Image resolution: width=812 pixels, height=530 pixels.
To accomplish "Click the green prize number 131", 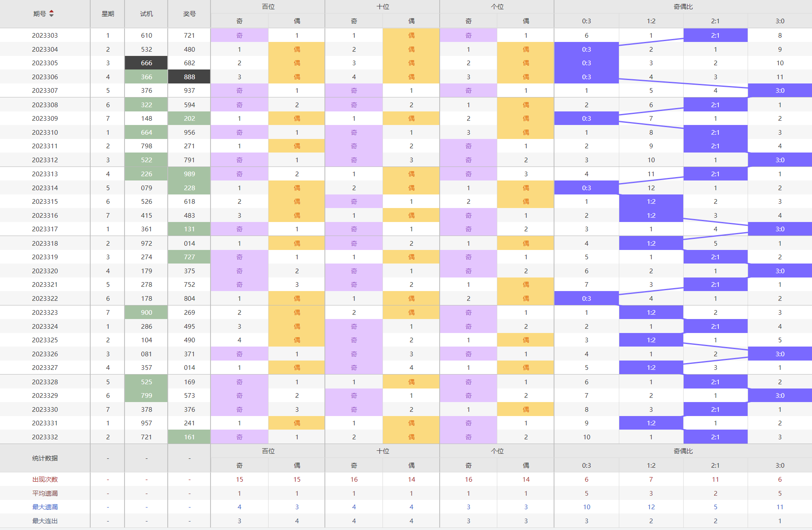I will 189,229.
